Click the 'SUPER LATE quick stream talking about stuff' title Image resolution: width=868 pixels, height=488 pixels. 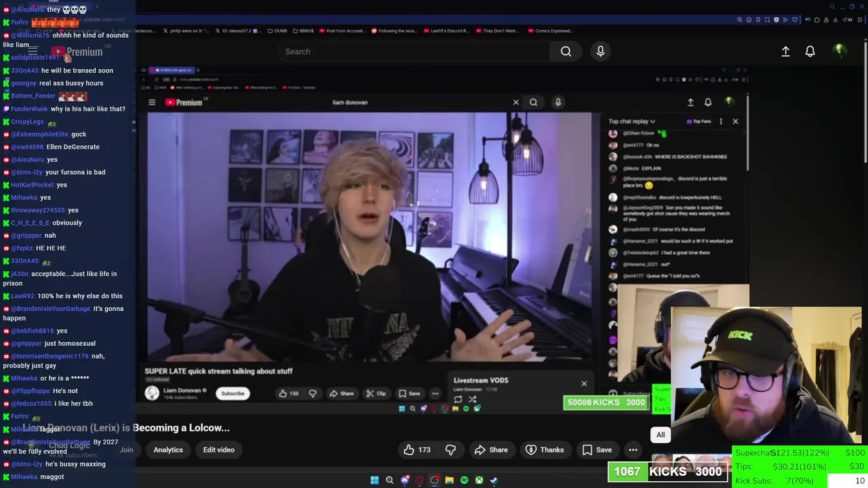click(x=218, y=371)
